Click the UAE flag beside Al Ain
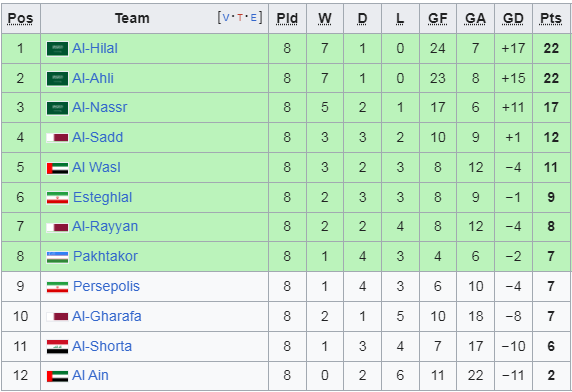572x392 pixels. tap(57, 376)
